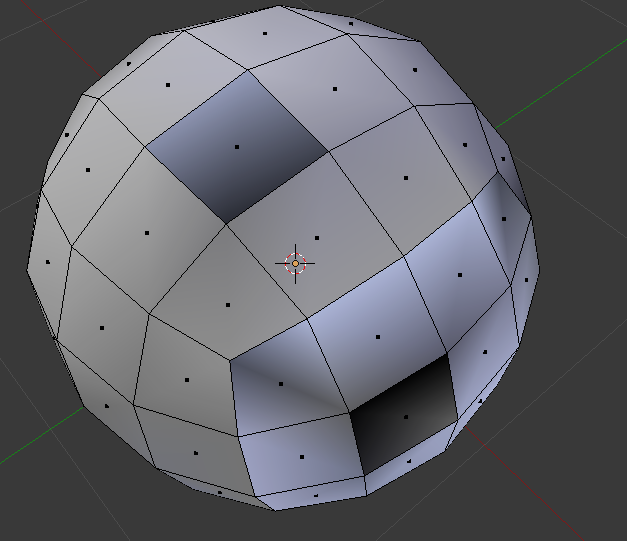Select the face directly below-left of the 3D cursor

(228, 304)
